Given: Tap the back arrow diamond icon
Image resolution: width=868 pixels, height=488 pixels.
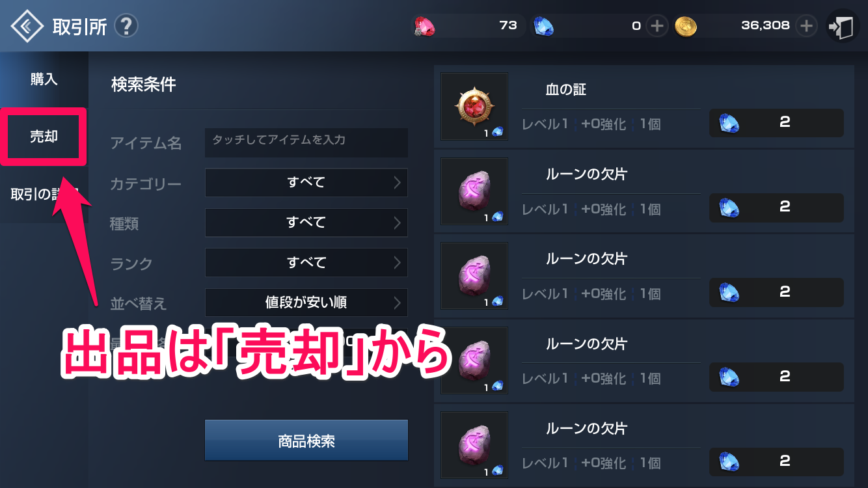Looking at the screenshot, I should tap(27, 26).
